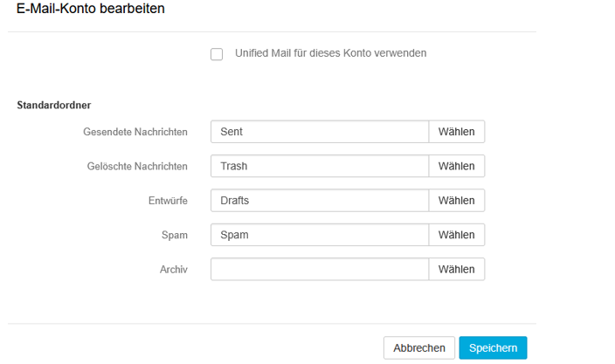The width and height of the screenshot is (615, 364).
Task: Select the Spam folder text field
Action: coord(319,235)
